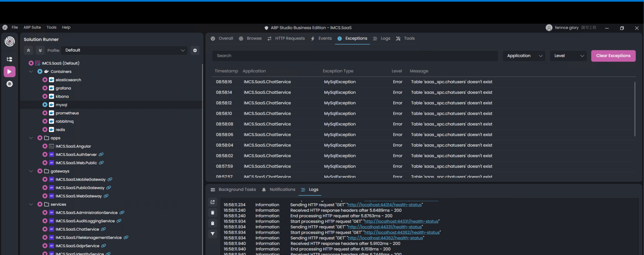
Task: Start the grafana container
Action: coord(45,88)
